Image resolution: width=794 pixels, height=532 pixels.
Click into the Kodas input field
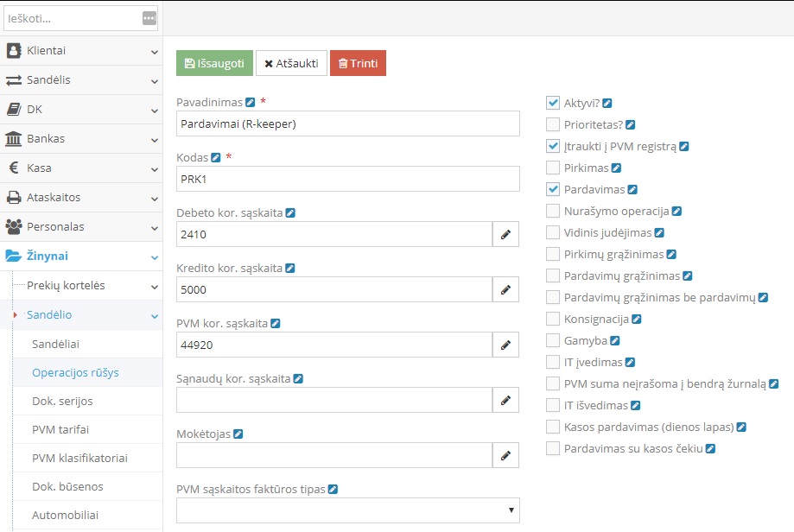[347, 179]
